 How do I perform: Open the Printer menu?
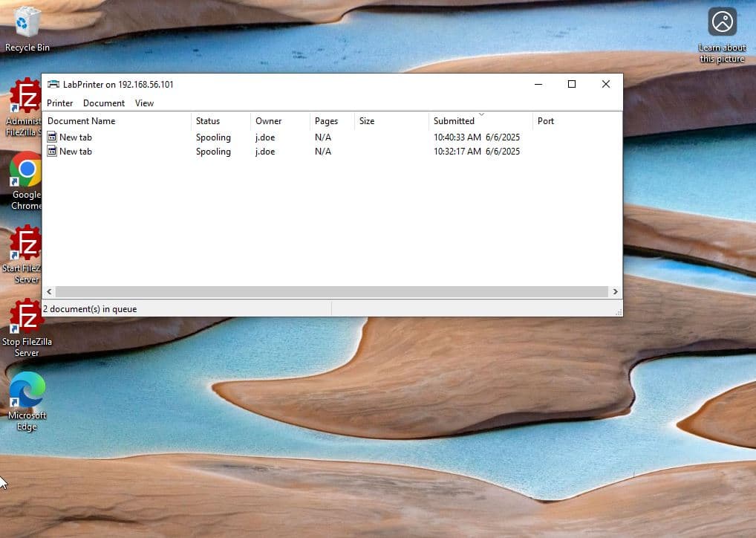(x=60, y=103)
